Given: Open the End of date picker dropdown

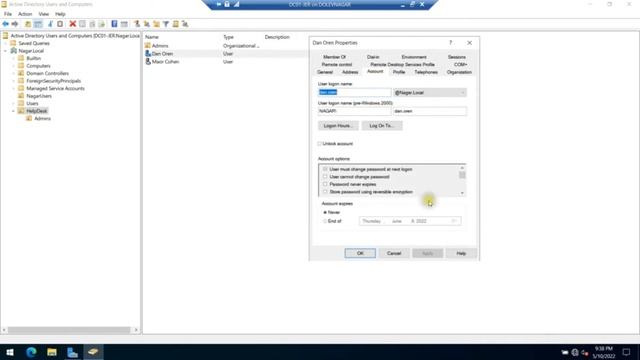Looking at the screenshot, I should (x=454, y=221).
